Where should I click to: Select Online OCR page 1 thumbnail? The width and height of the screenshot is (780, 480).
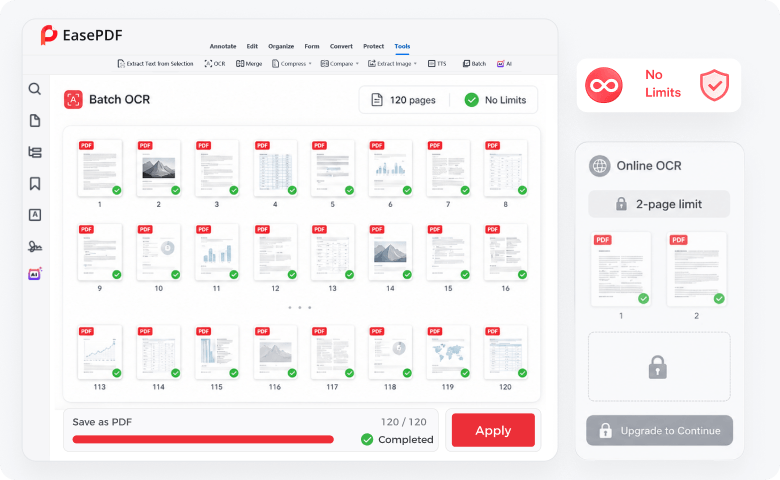tap(621, 269)
